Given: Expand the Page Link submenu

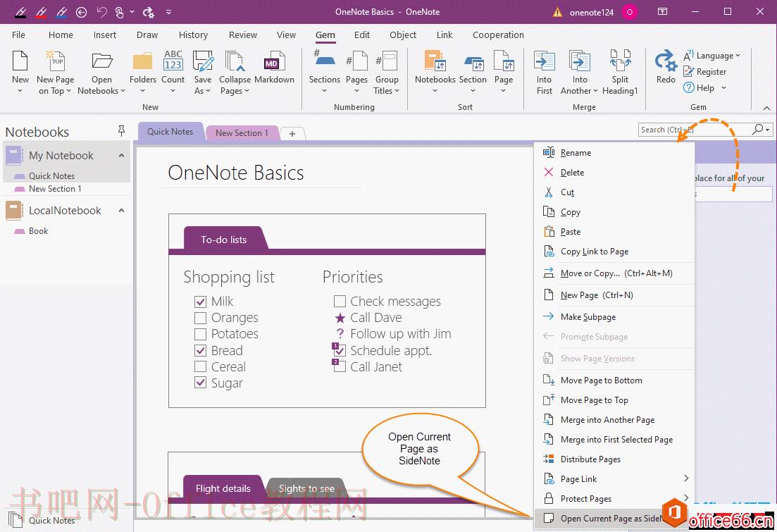Looking at the screenshot, I should tap(686, 478).
